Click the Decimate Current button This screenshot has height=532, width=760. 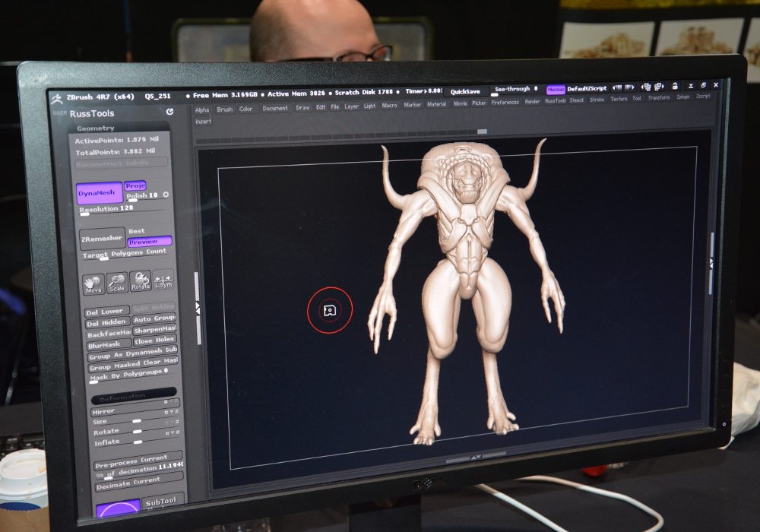[138, 483]
